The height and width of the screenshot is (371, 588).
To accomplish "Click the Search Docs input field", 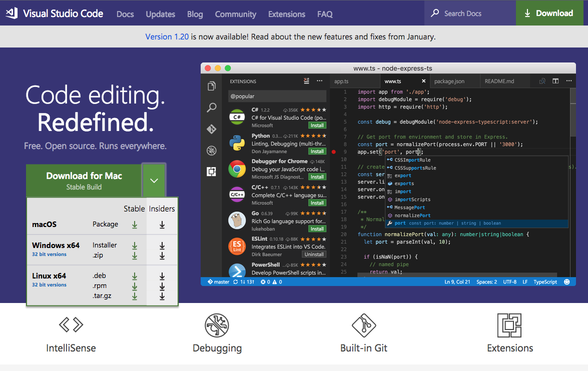I will (x=470, y=13).
